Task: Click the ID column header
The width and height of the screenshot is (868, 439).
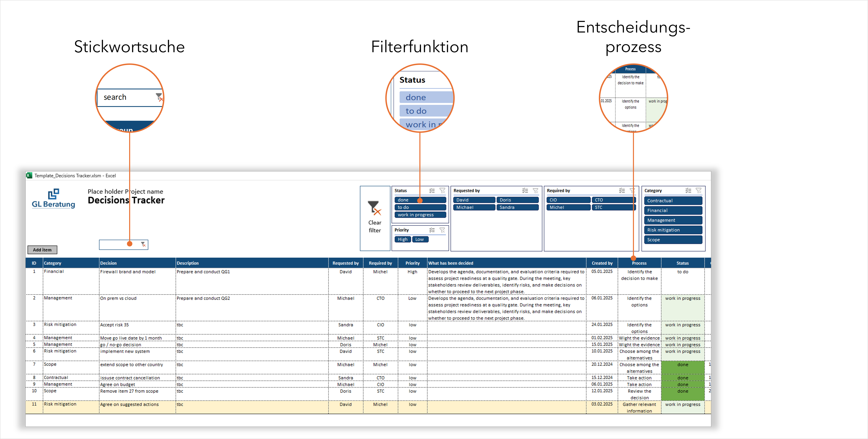Action: 34,263
